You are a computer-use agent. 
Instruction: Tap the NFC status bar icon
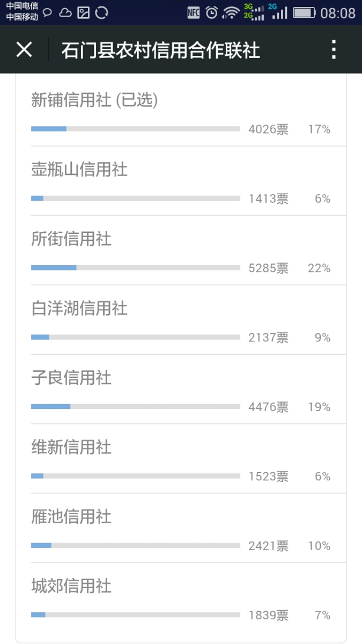coord(194,13)
